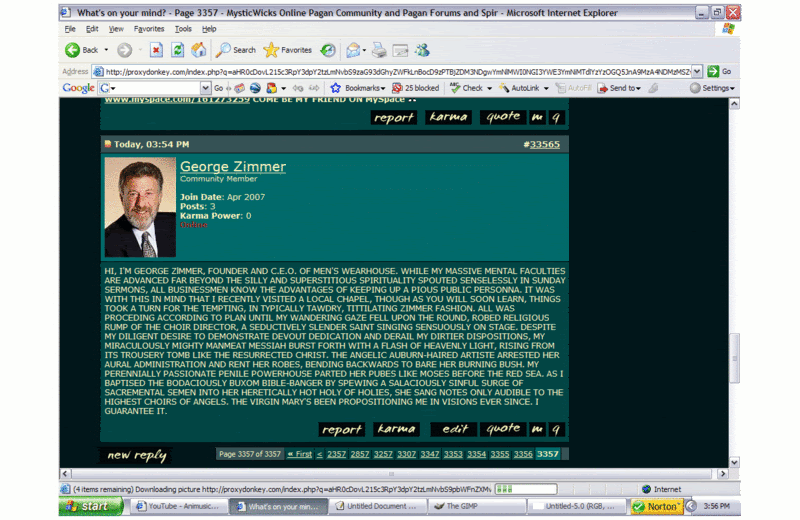Click report button in the upper post footer
The height and width of the screenshot is (520, 800).
tap(393, 117)
